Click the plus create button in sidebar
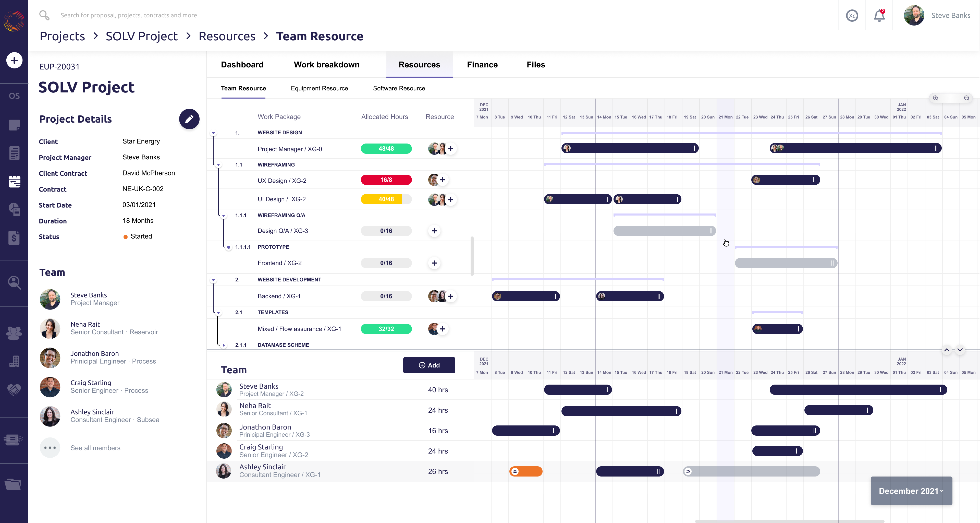 pos(14,60)
